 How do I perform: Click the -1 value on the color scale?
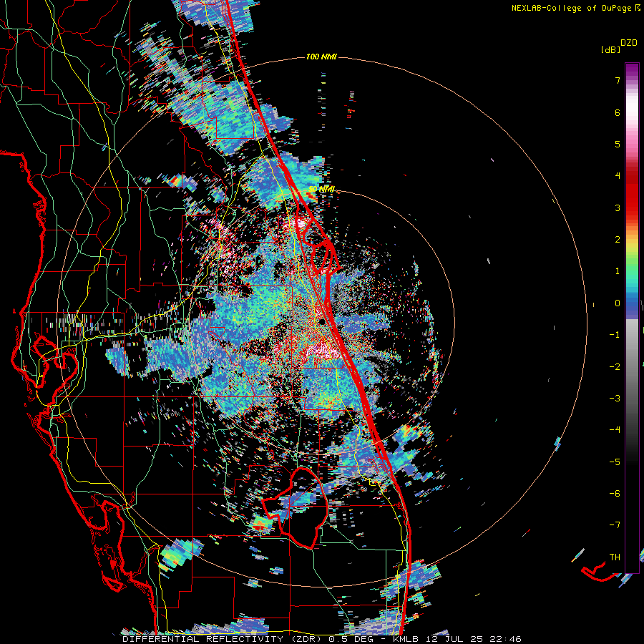[615, 335]
